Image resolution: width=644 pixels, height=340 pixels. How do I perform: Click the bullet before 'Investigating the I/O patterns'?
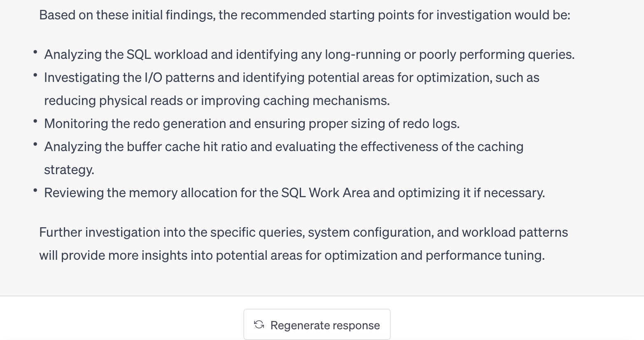(36, 75)
